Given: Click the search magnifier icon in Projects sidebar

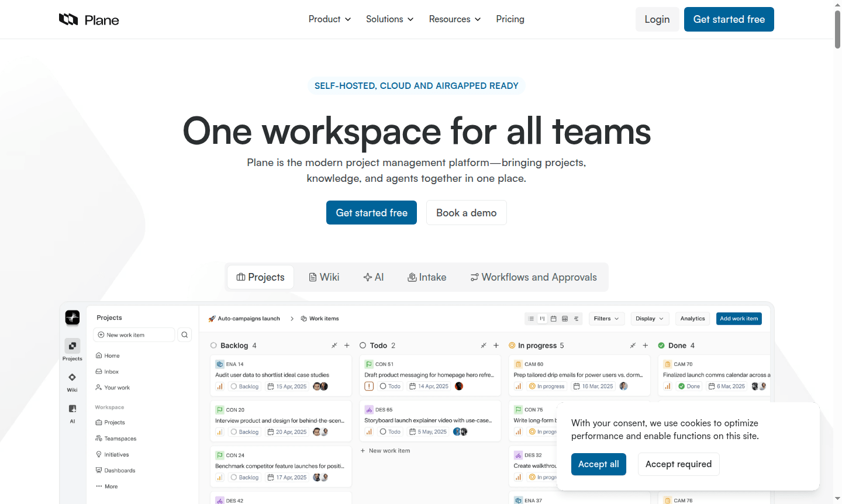Looking at the screenshot, I should [185, 335].
